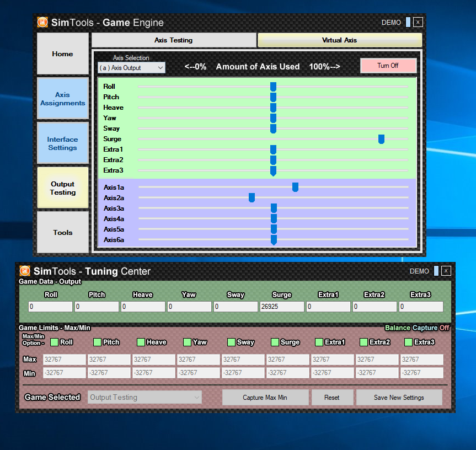Go to Interface Settings in the sidebar
Screen dimensions: 476x450
[x=63, y=143]
